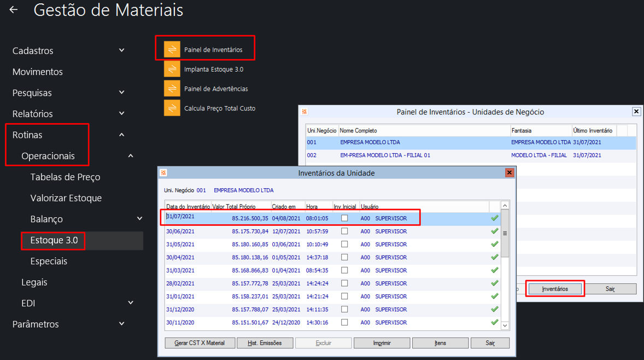Image resolution: width=644 pixels, height=360 pixels.
Task: Toggle Inv.Inicial checkbox for 28/02/2021 row
Action: [344, 283]
